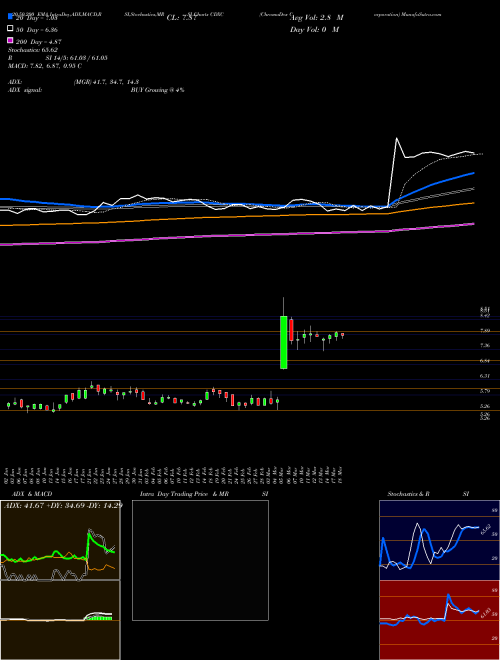The image size is (500, 660).
Task: Click the 'Stochastics & R' panel title
Action: pos(409,494)
